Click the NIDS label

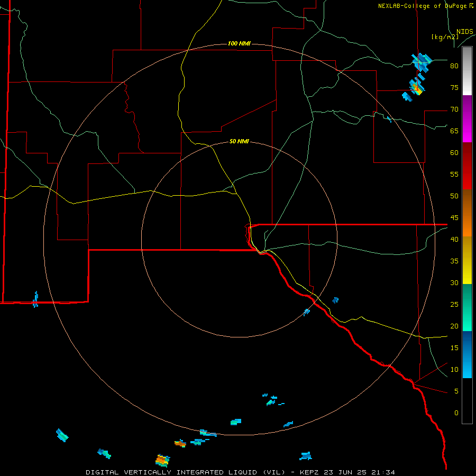[x=464, y=32]
